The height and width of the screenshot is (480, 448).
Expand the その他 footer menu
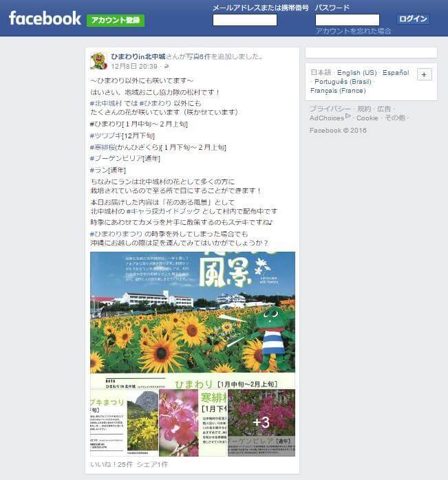pos(395,118)
